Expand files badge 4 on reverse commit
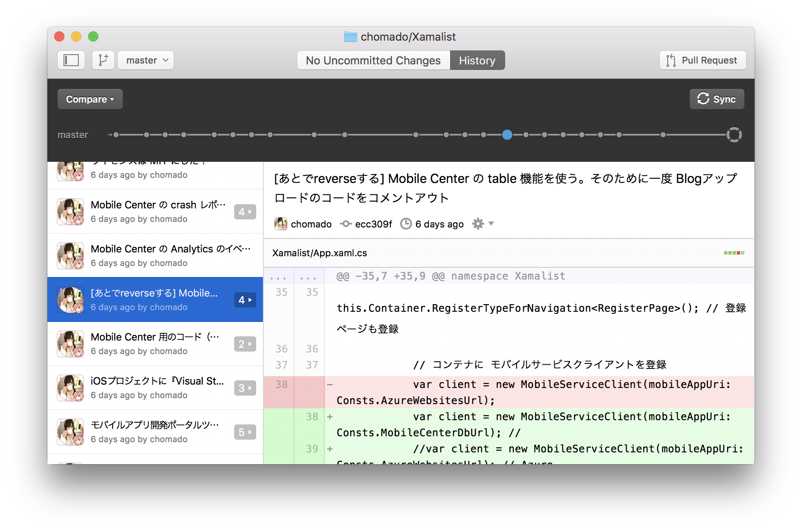The width and height of the screenshot is (802, 532). (x=245, y=300)
